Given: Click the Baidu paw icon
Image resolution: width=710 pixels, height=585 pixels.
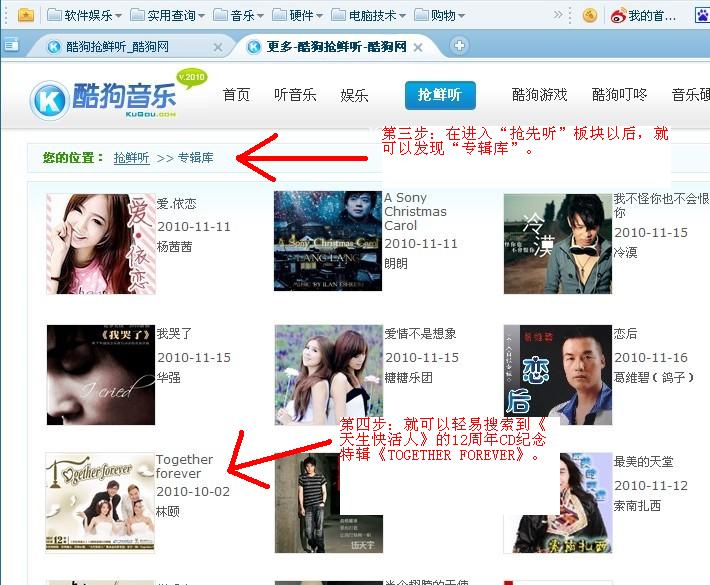Looking at the screenshot, I should tap(702, 16).
